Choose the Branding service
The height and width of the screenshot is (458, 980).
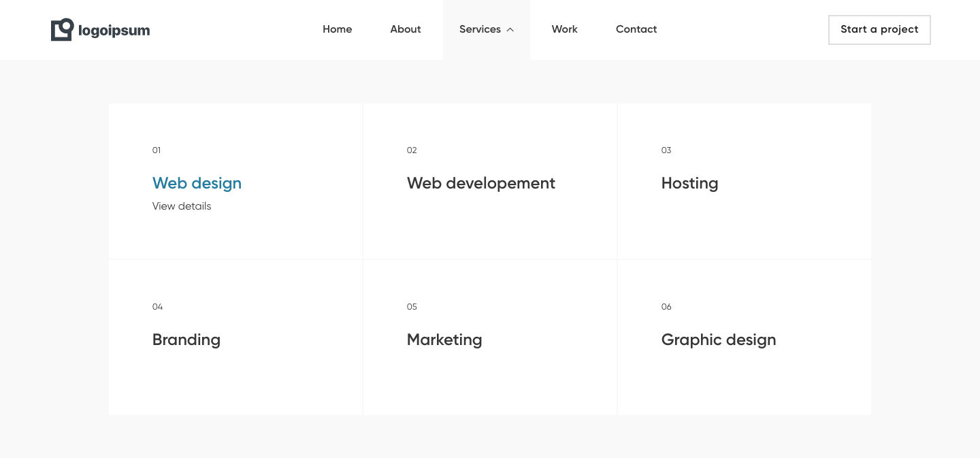coord(186,340)
